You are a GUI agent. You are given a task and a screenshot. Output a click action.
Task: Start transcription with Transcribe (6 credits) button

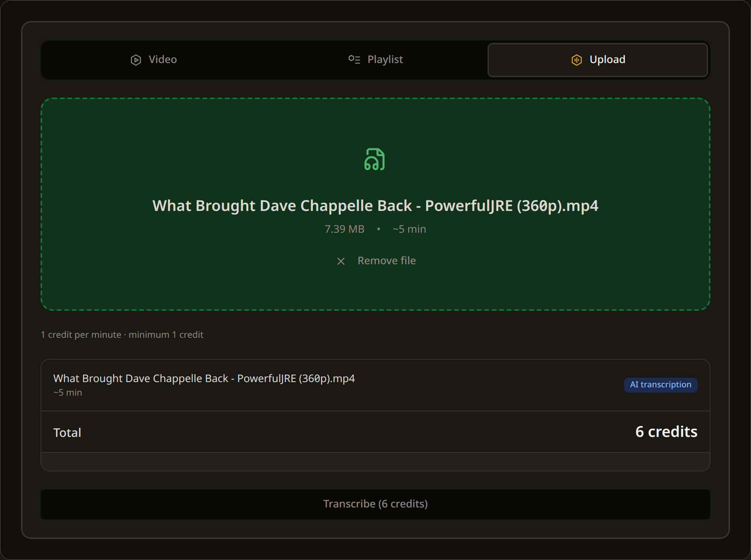375,504
